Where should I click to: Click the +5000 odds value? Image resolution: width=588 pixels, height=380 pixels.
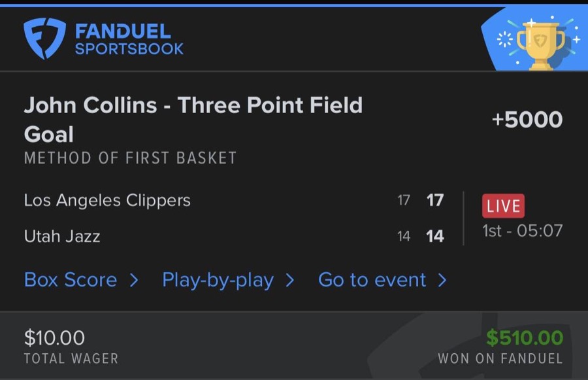[527, 120]
